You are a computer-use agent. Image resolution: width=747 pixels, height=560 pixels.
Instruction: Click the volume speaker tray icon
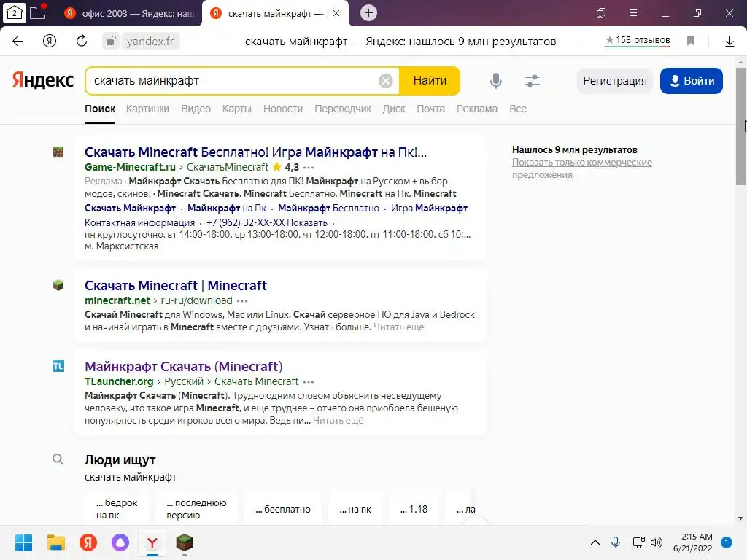[657, 542]
